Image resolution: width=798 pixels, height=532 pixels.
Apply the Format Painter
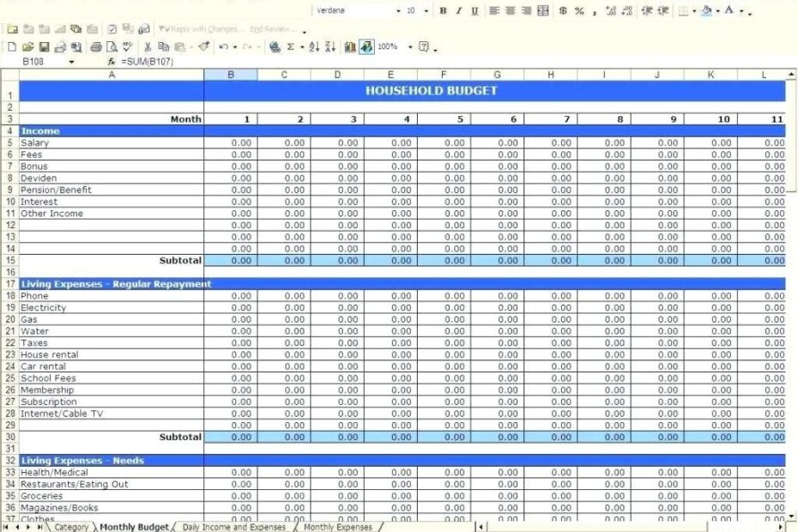pos(202,47)
